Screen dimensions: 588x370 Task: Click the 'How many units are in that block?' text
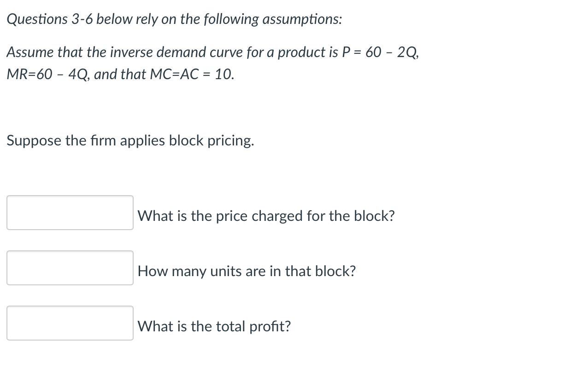247,271
